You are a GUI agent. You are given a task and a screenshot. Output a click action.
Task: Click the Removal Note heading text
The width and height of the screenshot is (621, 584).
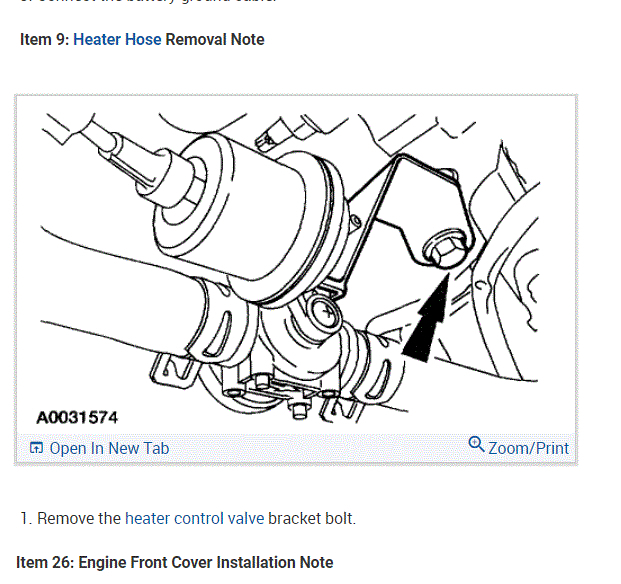pos(215,40)
